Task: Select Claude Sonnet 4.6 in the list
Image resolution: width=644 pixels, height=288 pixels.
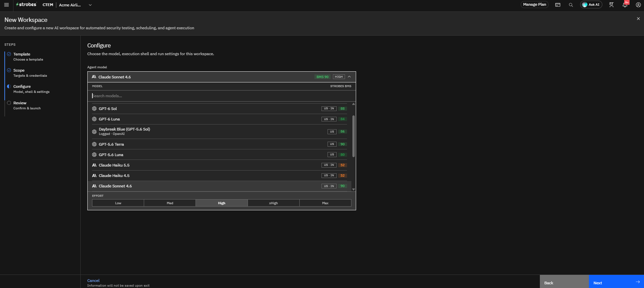Action: pos(220,186)
